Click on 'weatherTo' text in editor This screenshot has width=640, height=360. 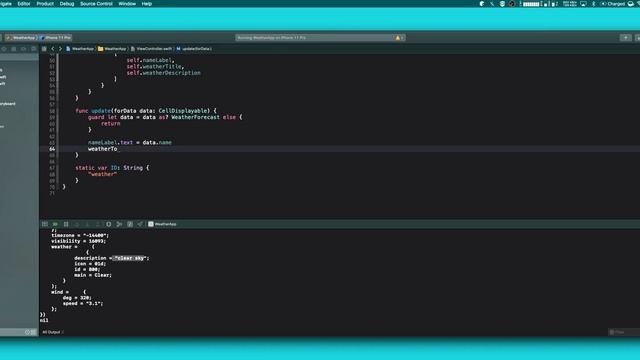click(102, 149)
